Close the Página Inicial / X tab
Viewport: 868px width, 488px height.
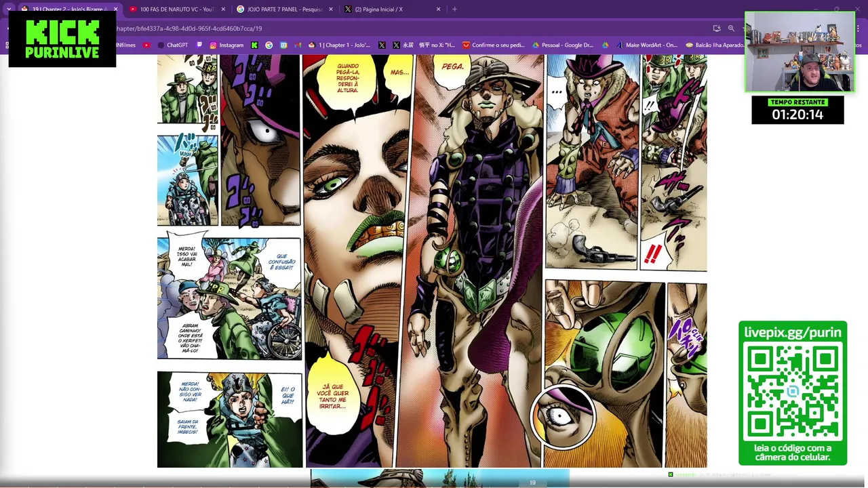pyautogui.click(x=438, y=9)
